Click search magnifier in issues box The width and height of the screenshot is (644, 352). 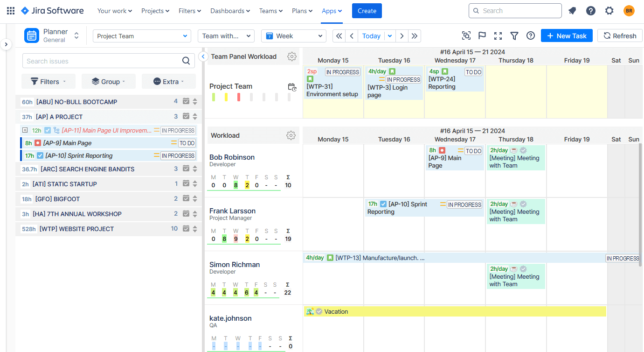coord(186,61)
